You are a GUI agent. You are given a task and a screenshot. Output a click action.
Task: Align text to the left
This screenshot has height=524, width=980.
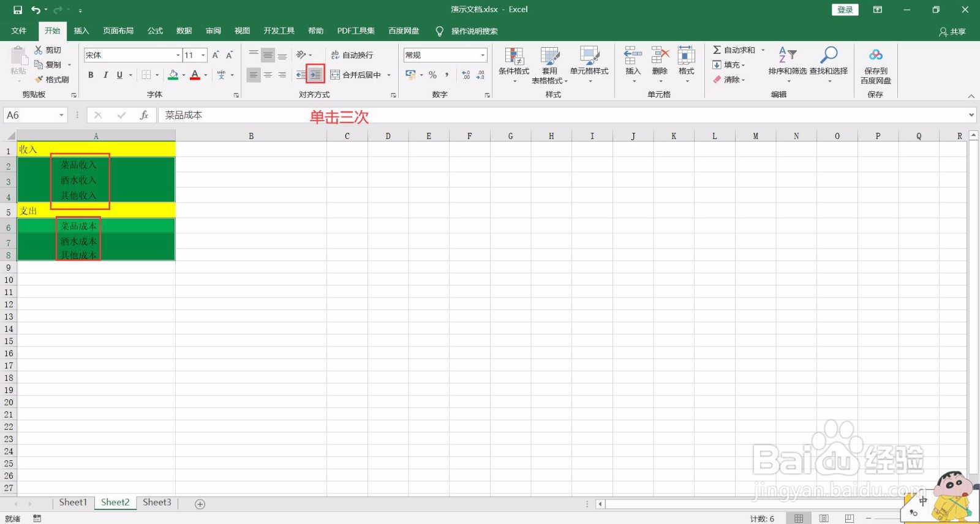(x=253, y=75)
